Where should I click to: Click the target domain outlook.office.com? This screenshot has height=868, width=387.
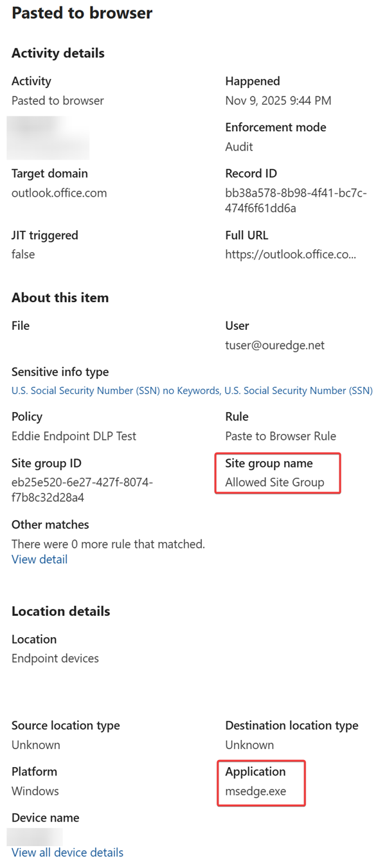(59, 193)
